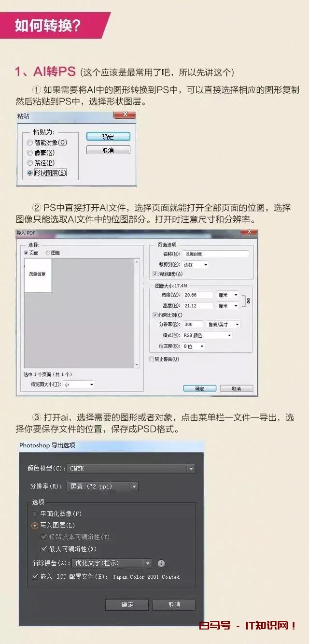Select the 茂趣创意 page thumbnail
The image size is (309, 644).
(x=38, y=275)
